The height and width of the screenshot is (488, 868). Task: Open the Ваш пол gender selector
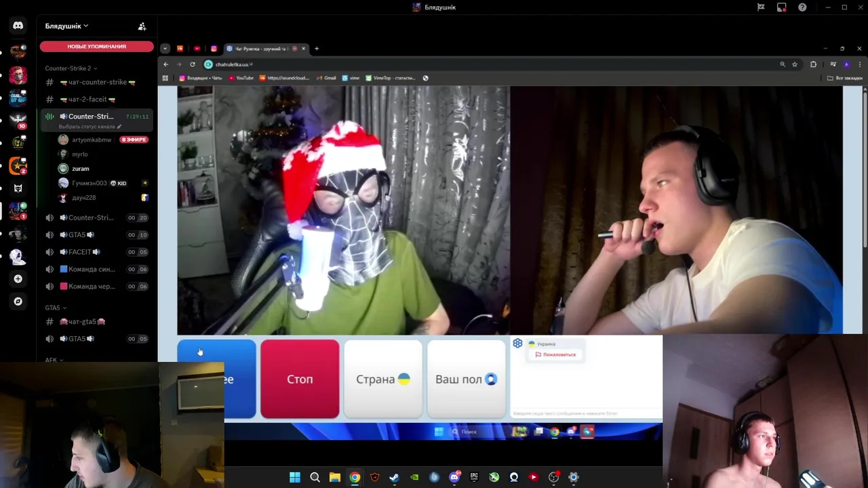click(466, 379)
